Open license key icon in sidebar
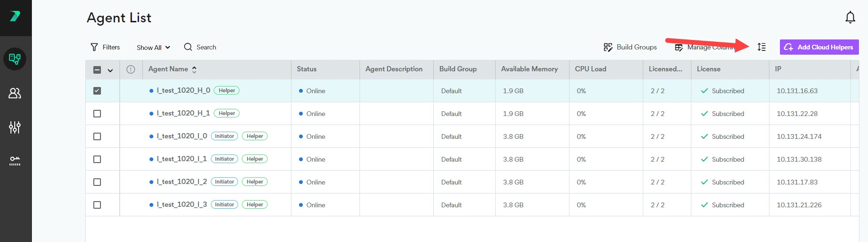This screenshot has width=868, height=242. point(15,161)
